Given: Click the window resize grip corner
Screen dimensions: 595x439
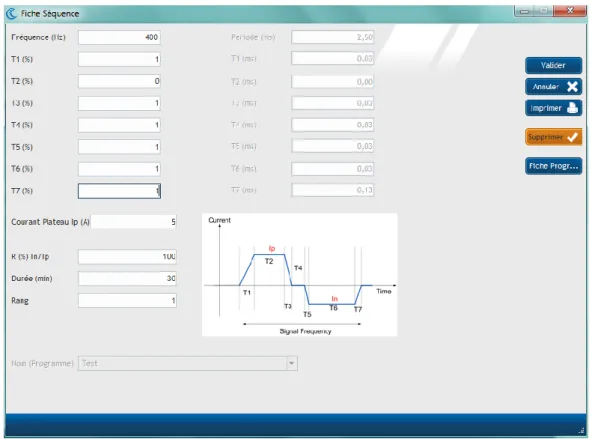Looking at the screenshot, I should (581, 430).
